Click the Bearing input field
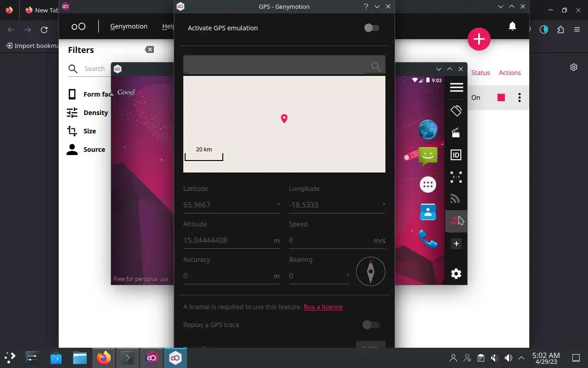Screen dimensions: 588x368 click(x=319, y=276)
